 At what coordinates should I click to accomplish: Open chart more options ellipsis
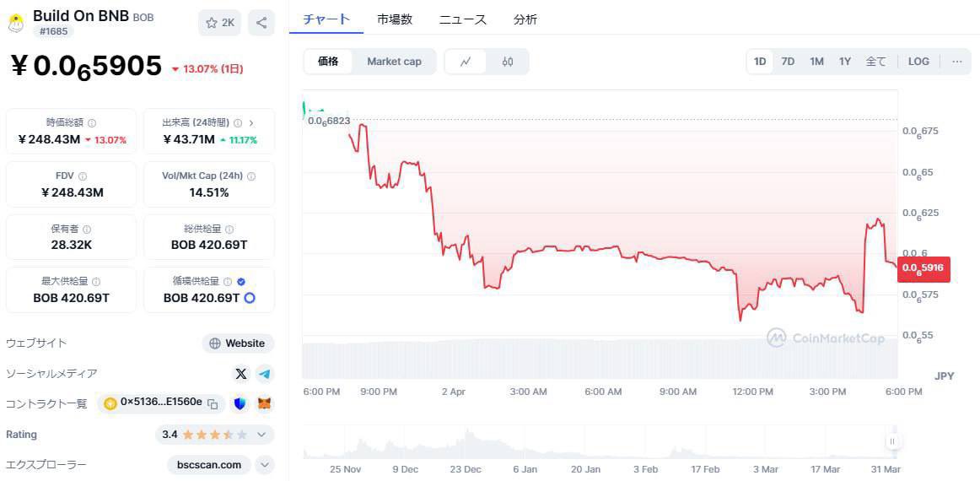point(957,62)
